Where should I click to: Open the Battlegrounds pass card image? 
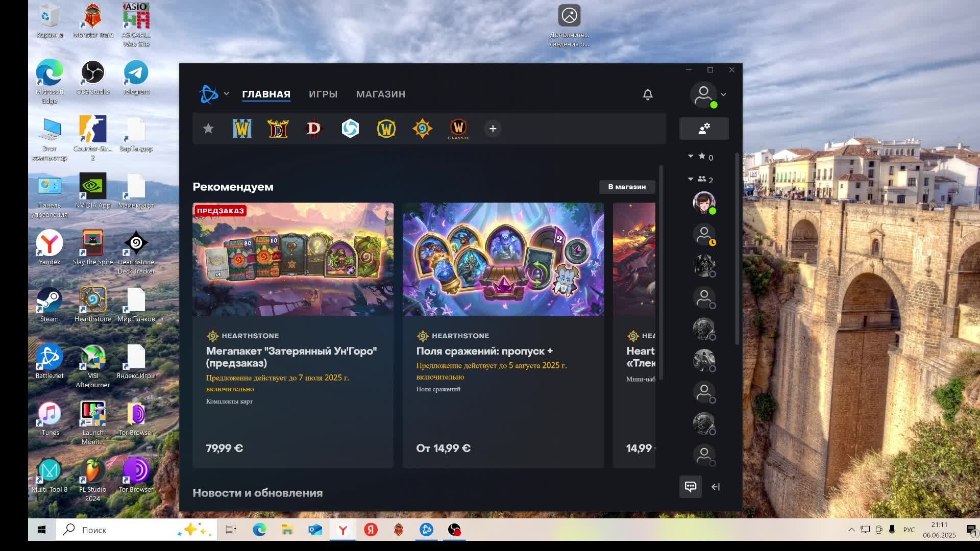coord(503,259)
